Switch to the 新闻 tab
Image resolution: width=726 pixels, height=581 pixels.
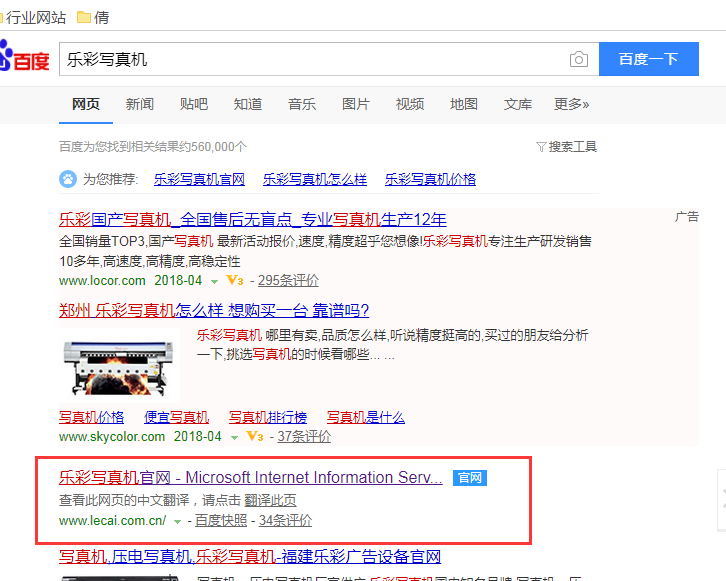click(x=140, y=104)
